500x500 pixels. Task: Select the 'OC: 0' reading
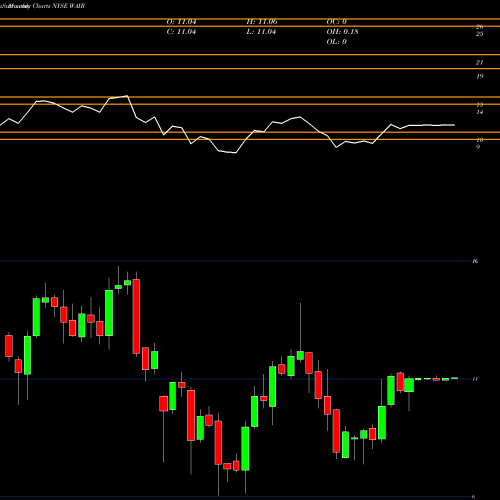tap(337, 22)
